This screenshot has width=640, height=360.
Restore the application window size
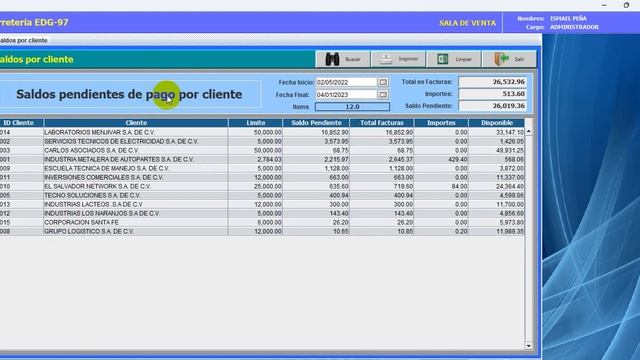(626, 5)
